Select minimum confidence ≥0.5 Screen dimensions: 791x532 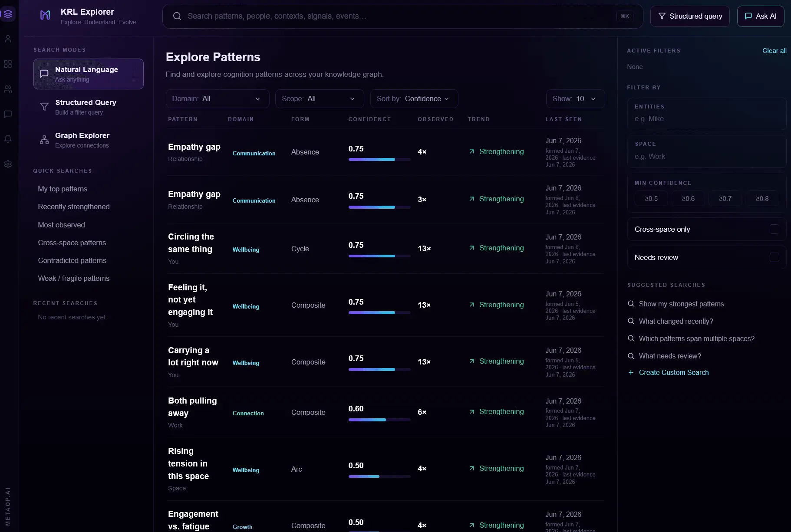click(651, 198)
